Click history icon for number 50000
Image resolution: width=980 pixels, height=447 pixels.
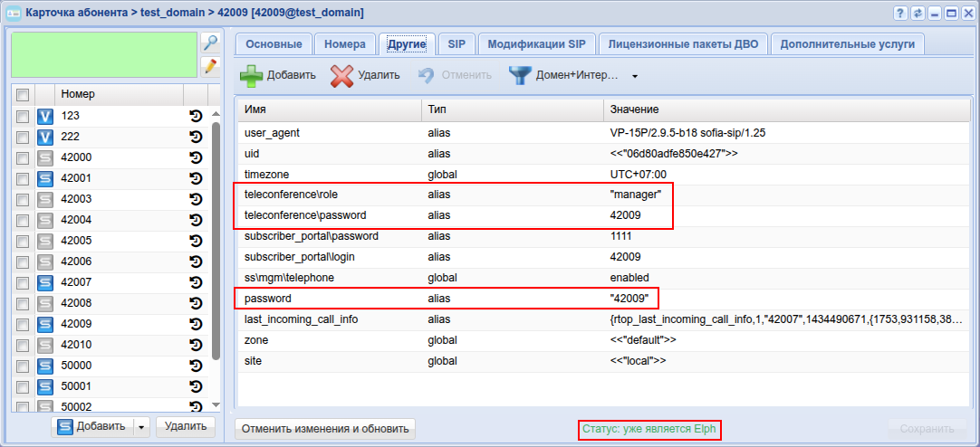click(197, 366)
